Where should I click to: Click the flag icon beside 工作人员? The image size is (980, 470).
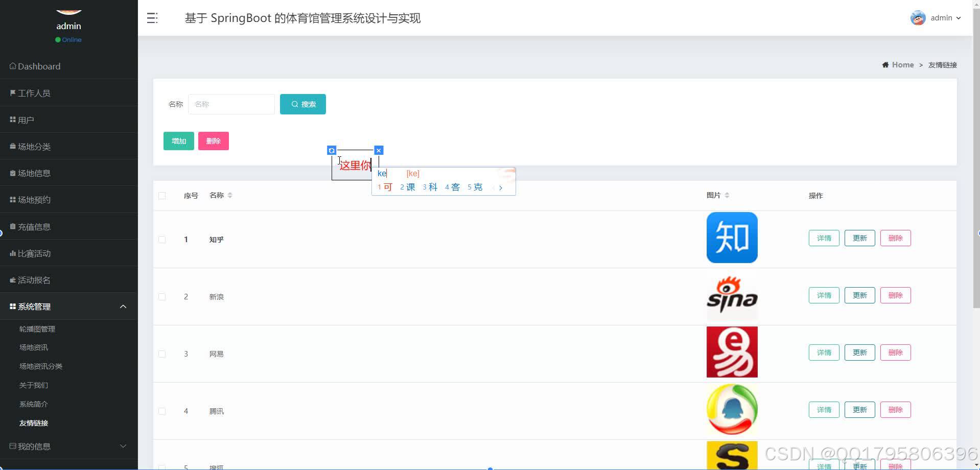[13, 93]
